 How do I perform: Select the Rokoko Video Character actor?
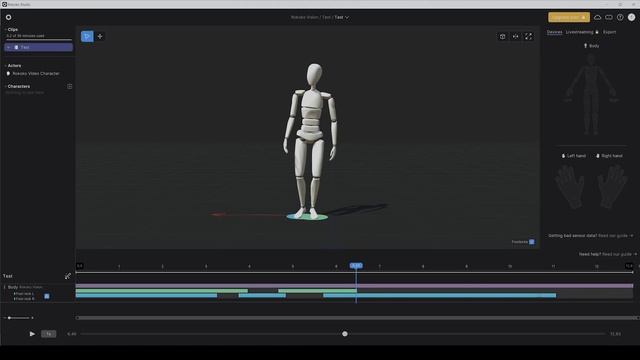tap(36, 73)
